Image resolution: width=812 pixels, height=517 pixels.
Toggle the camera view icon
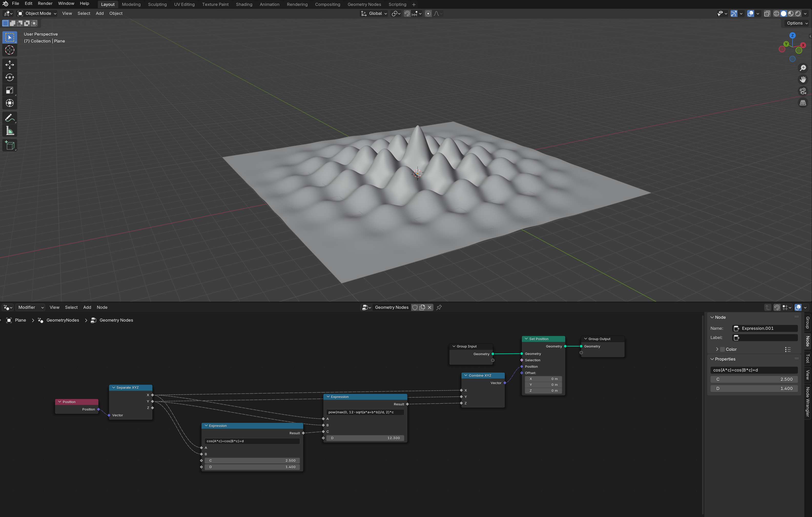(803, 91)
